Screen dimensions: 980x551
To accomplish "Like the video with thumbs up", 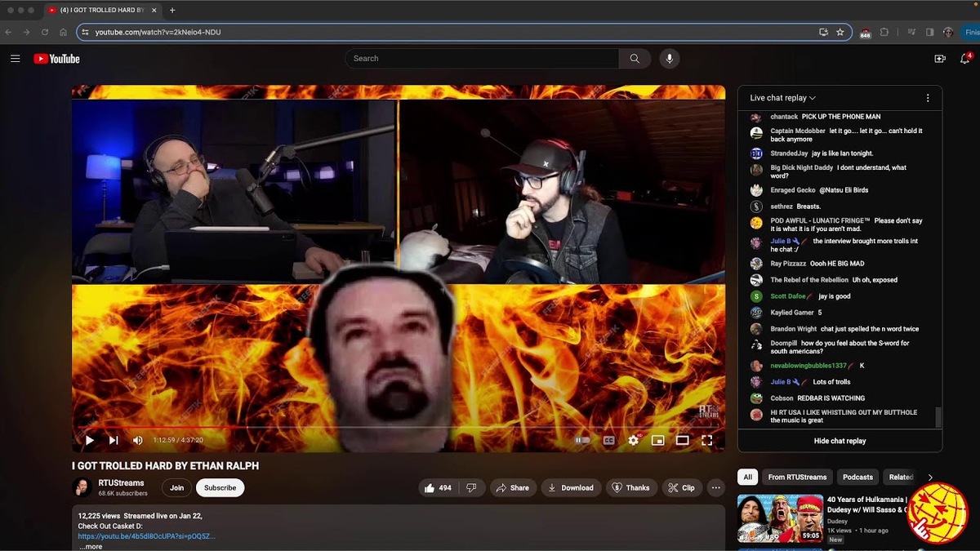I will point(438,487).
